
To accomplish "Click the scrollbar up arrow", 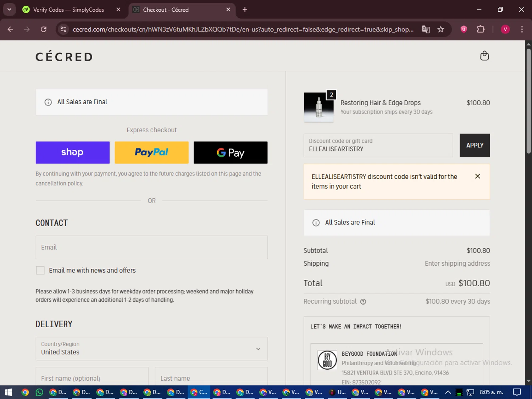I will [x=528, y=44].
